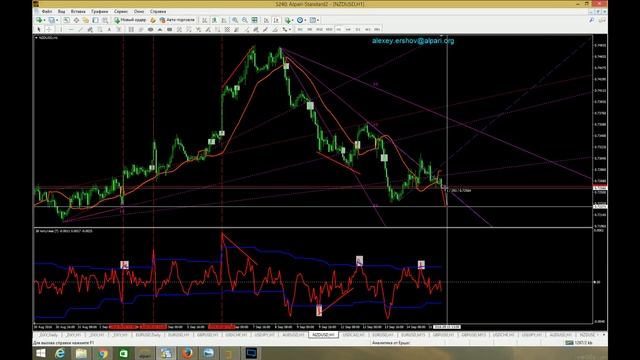Expand the Profiles dropdown arrow
Screen dimensions: 640x360
click(x=57, y=20)
